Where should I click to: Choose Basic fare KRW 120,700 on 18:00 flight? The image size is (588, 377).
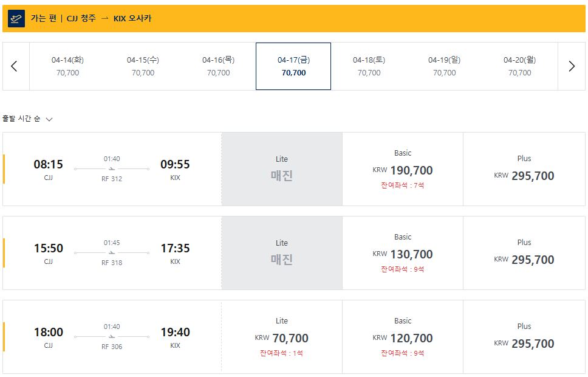point(403,337)
